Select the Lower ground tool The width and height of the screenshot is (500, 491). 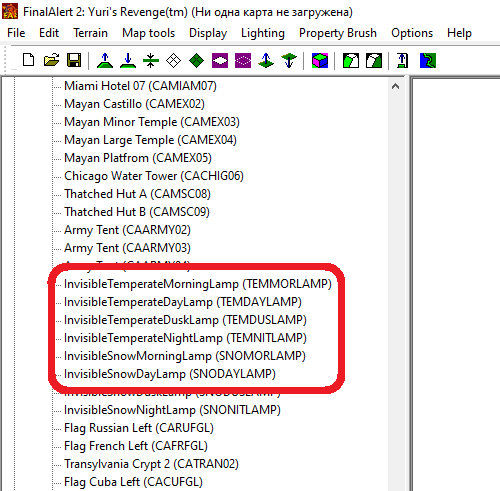coord(128,61)
